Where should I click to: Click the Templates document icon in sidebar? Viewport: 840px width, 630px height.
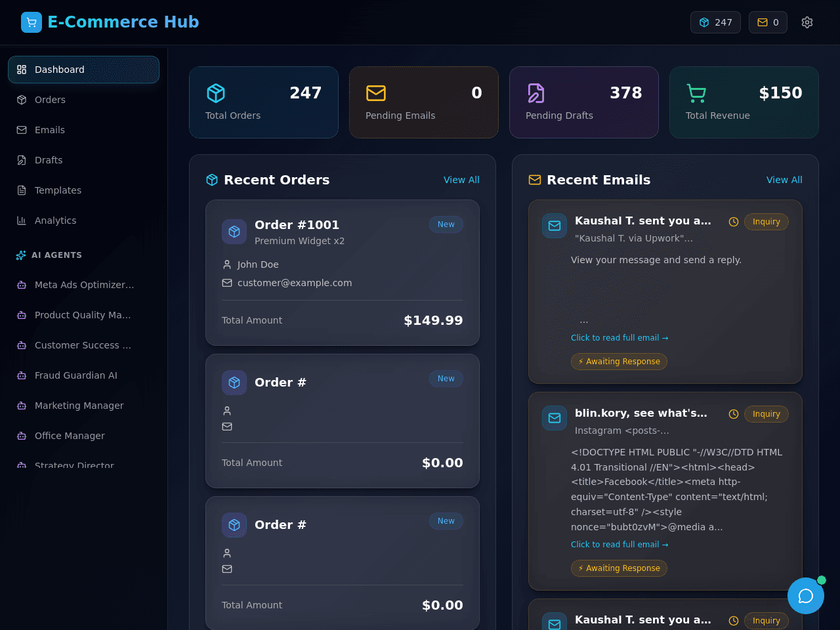coord(22,190)
